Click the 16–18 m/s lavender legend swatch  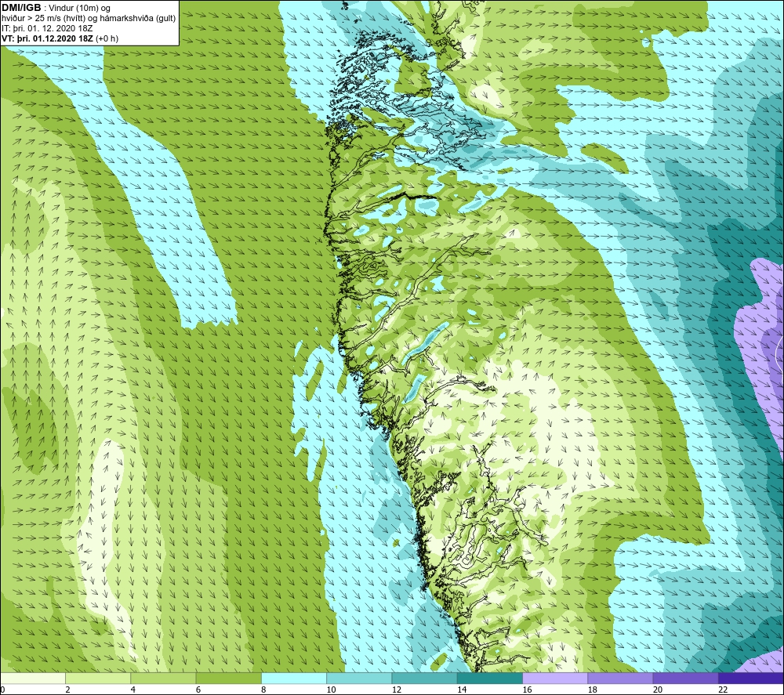click(x=555, y=678)
